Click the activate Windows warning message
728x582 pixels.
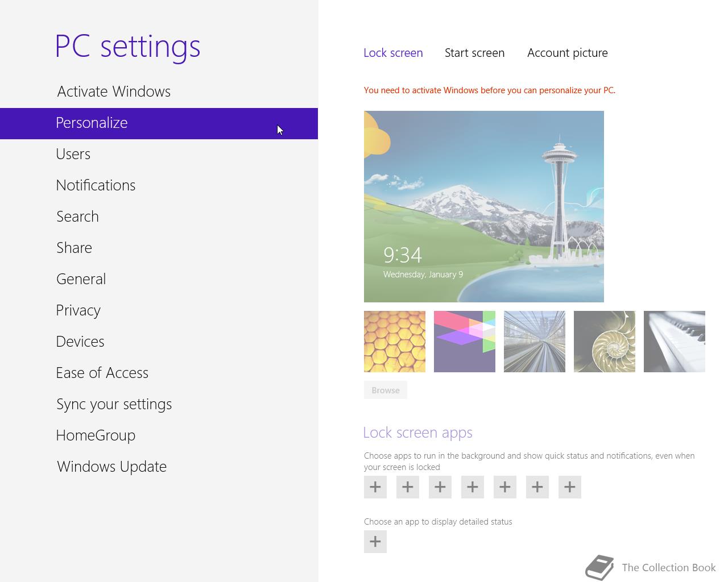point(490,90)
